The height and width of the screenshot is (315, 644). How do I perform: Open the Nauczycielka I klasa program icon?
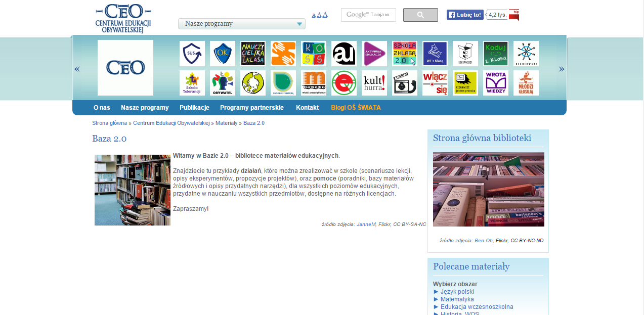coord(253,54)
